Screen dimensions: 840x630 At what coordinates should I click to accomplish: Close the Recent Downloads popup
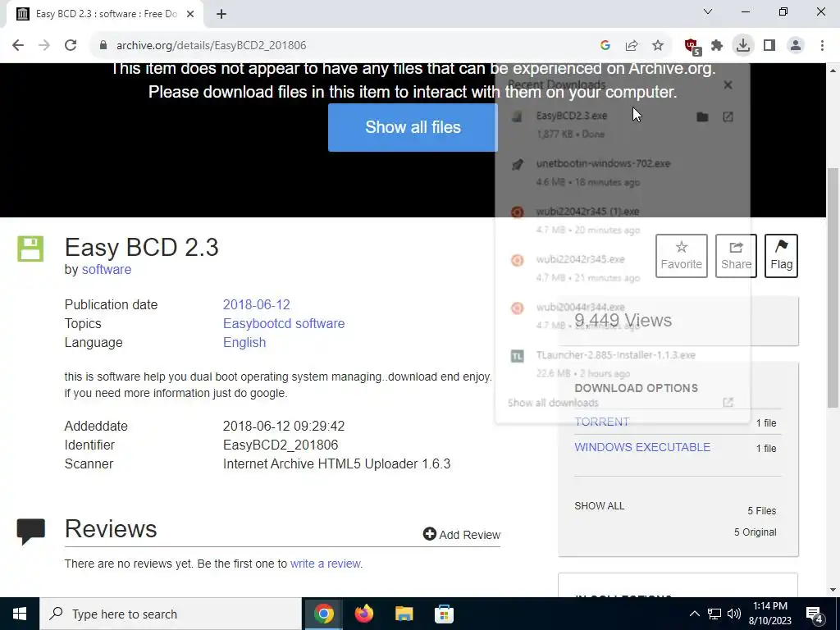(x=728, y=84)
